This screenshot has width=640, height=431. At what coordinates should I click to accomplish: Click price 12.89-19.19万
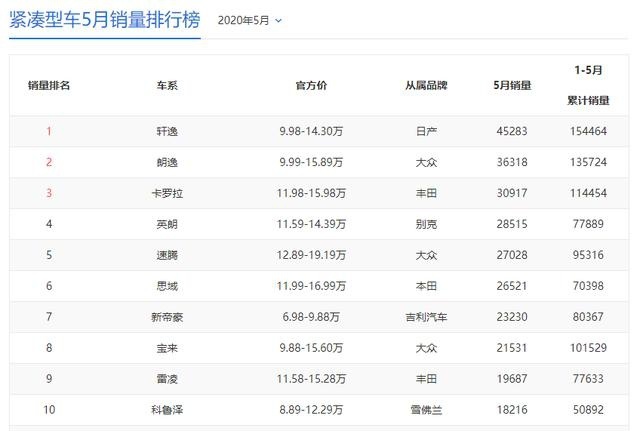click(x=311, y=255)
